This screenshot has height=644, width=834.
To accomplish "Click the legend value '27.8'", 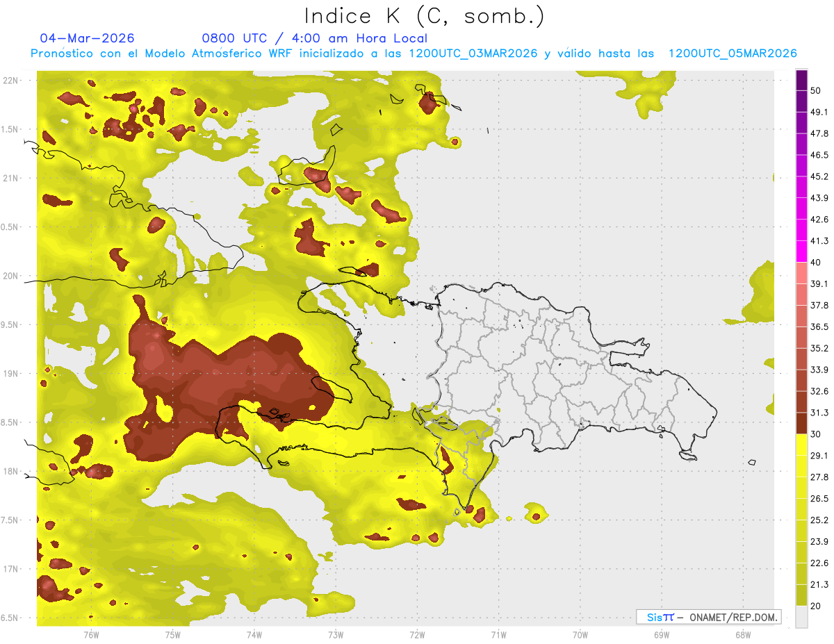I will point(819,477).
